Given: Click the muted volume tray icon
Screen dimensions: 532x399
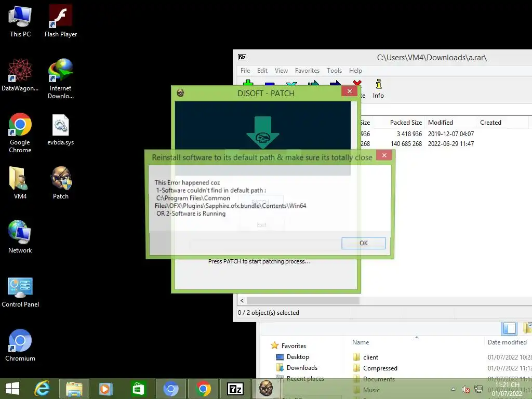Looking at the screenshot, I should point(466,390).
